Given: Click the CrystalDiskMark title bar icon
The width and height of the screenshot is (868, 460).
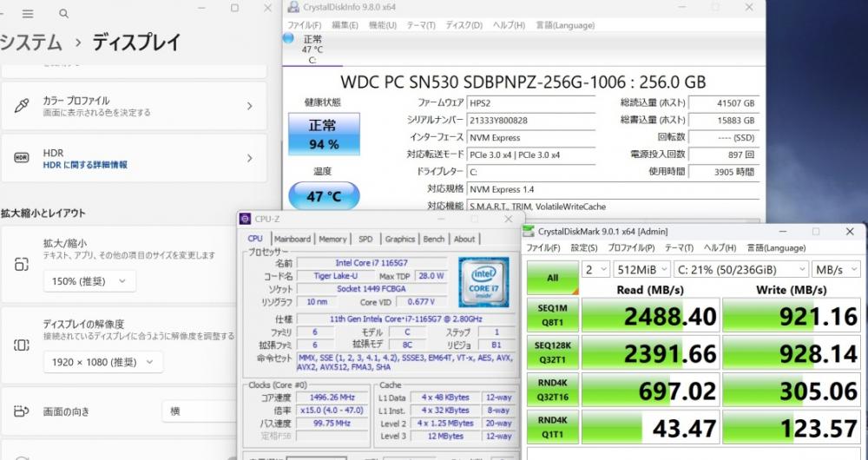Looking at the screenshot, I should tap(529, 232).
